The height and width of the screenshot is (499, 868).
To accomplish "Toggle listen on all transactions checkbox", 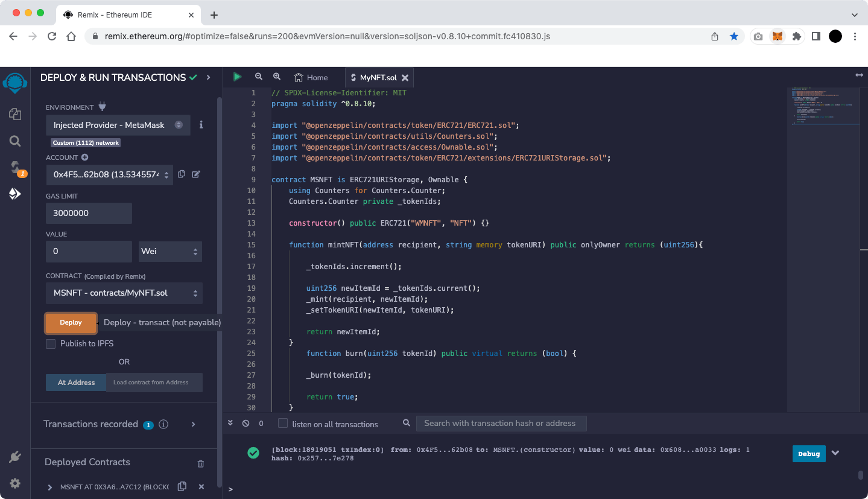I will pos(282,424).
